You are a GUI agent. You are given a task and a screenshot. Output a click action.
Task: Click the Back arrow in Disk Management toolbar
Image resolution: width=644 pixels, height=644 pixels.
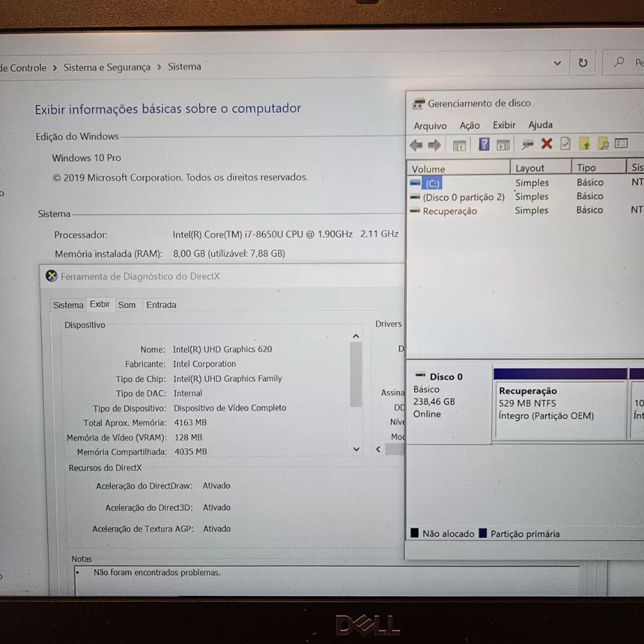pyautogui.click(x=415, y=144)
